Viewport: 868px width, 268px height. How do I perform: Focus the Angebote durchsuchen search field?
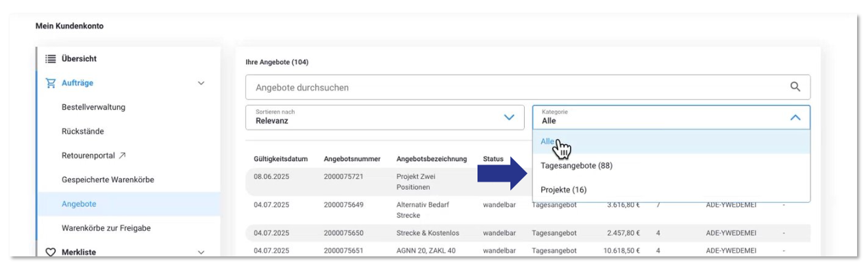[x=528, y=87]
